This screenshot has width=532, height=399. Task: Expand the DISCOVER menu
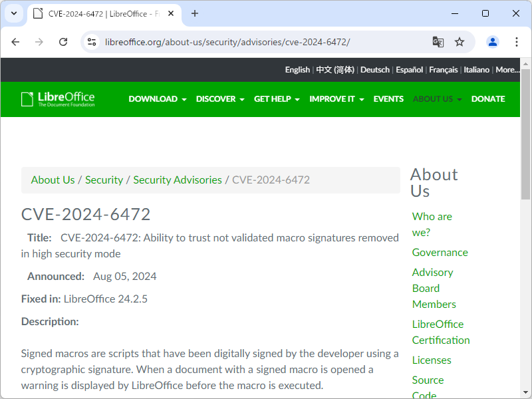220,99
